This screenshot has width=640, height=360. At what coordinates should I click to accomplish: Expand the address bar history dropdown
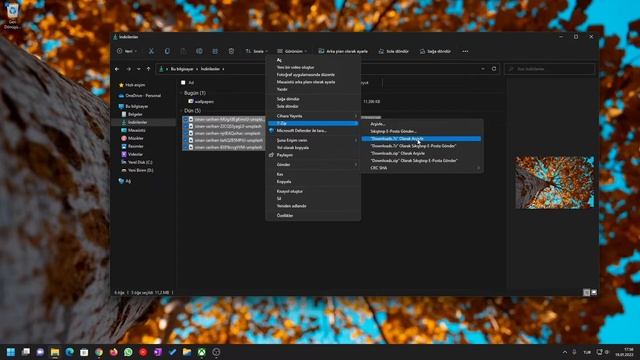(483, 69)
